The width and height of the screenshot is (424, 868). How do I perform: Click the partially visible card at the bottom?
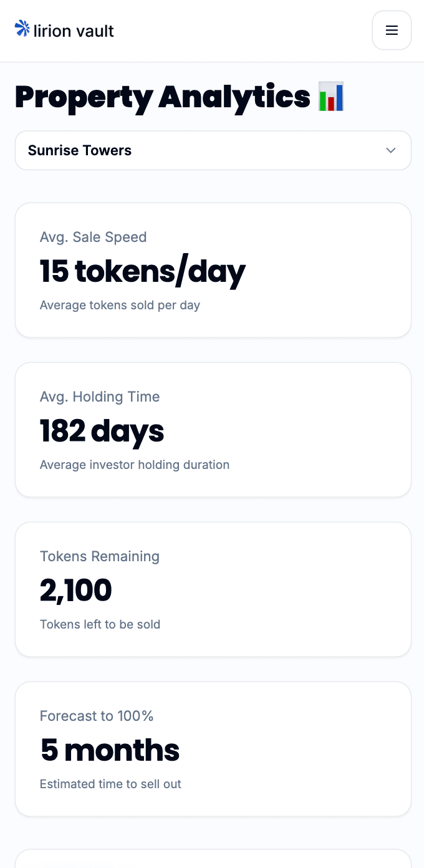pos(212,859)
